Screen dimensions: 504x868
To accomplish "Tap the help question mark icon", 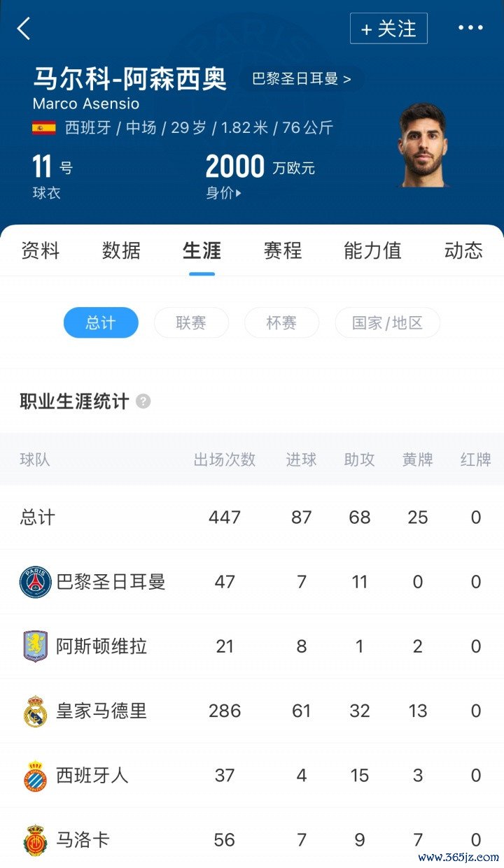I will 143,401.
